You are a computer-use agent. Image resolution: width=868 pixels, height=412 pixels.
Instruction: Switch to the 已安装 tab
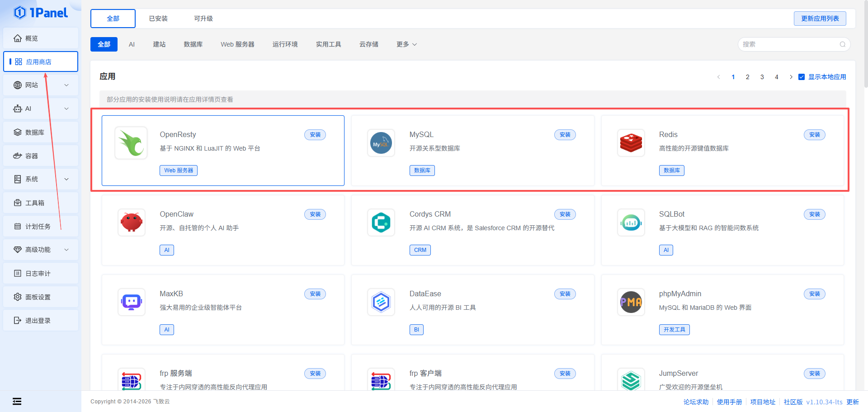tap(158, 19)
